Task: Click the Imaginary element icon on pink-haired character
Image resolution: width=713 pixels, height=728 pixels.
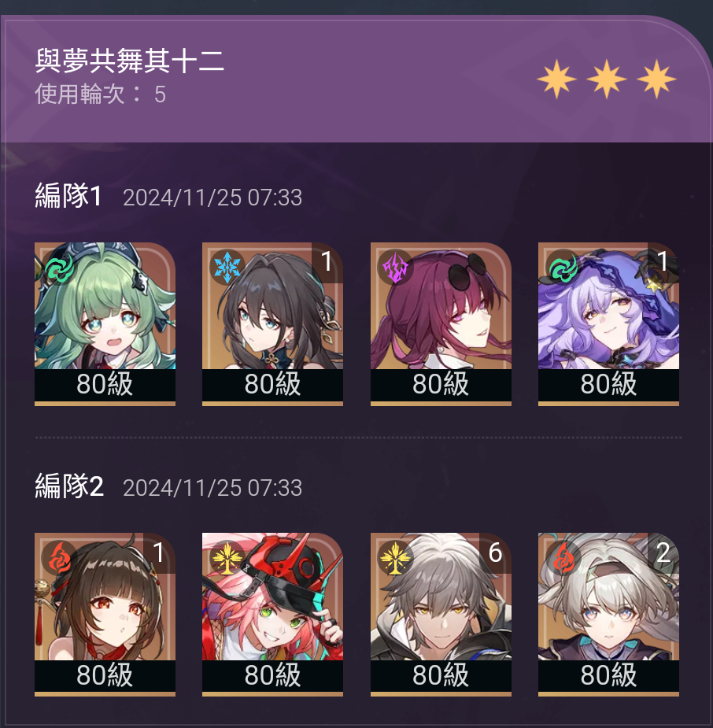Action: click(227, 557)
